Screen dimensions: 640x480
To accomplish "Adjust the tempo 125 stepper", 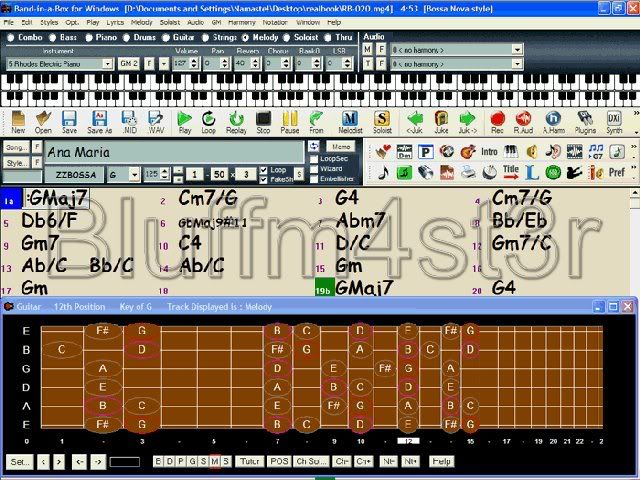I will pyautogui.click(x=164, y=174).
